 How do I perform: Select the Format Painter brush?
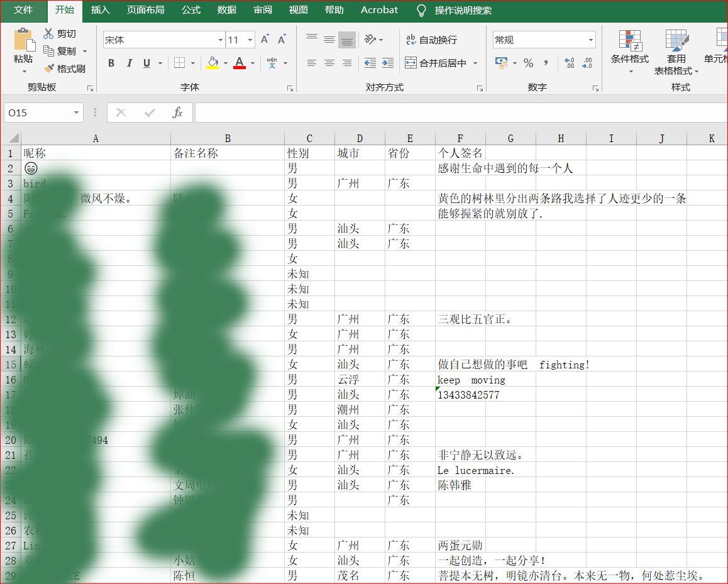coord(49,69)
